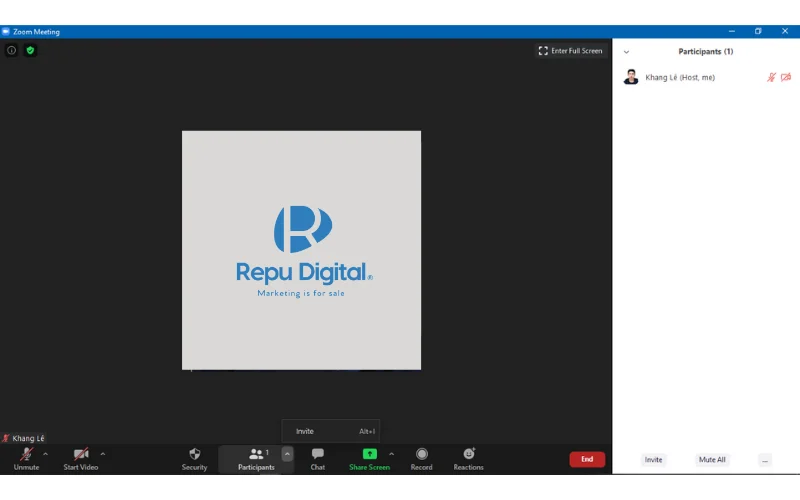800x500 pixels.
Task: Toggle Khang Lê's video-off camera icon
Action: (x=786, y=77)
